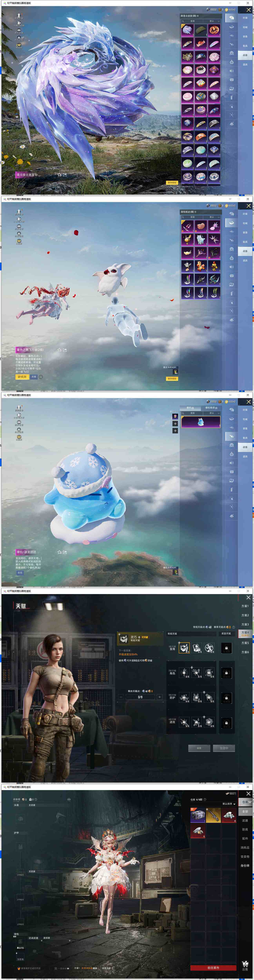
Task: Click the middle locked talent in 防护 row
Action: pyautogui.click(x=197, y=698)
